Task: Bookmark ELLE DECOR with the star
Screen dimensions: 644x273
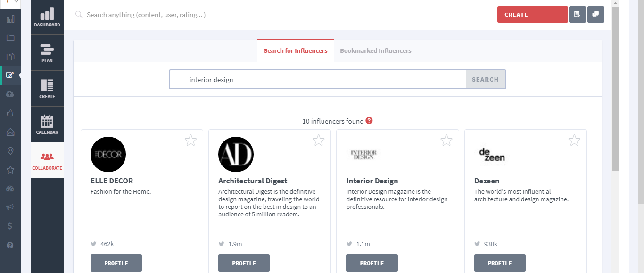Action: (190, 140)
